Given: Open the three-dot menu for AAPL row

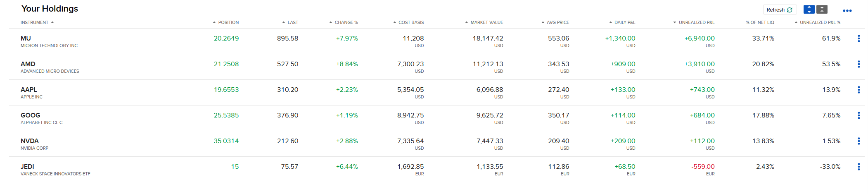Looking at the screenshot, I should [859, 90].
